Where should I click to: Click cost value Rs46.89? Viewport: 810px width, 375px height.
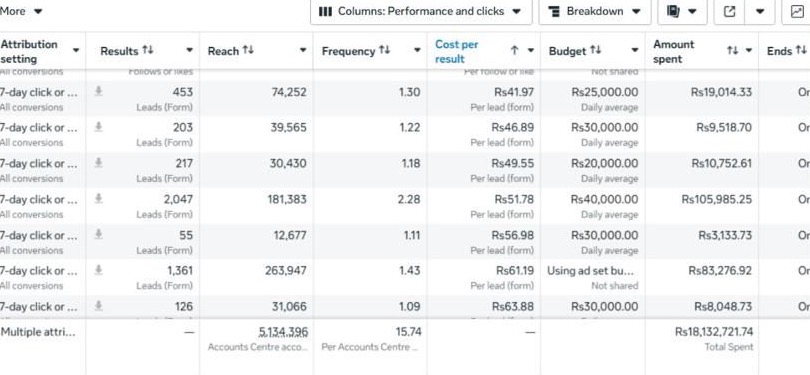click(x=513, y=127)
